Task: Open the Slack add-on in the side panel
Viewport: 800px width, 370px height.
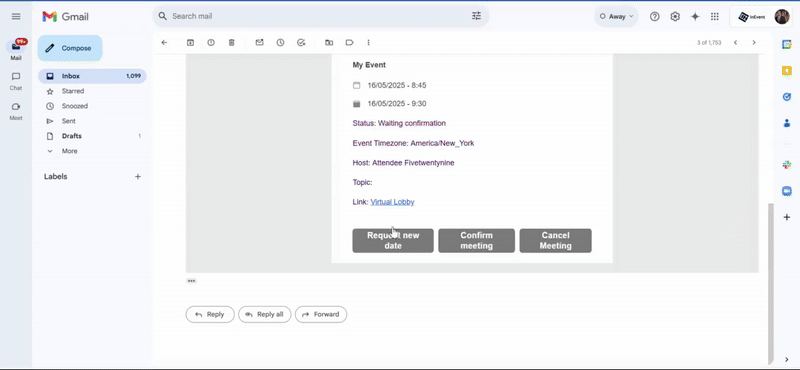Action: [x=787, y=164]
